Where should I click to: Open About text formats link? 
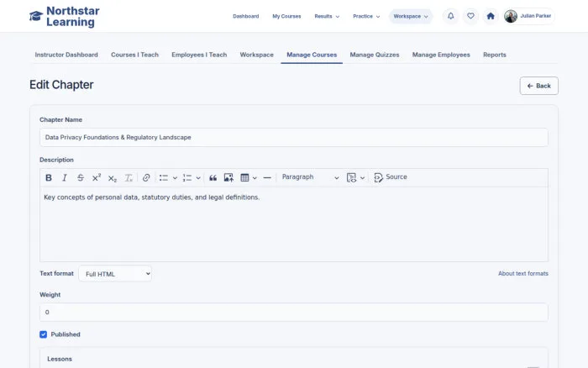(x=523, y=273)
